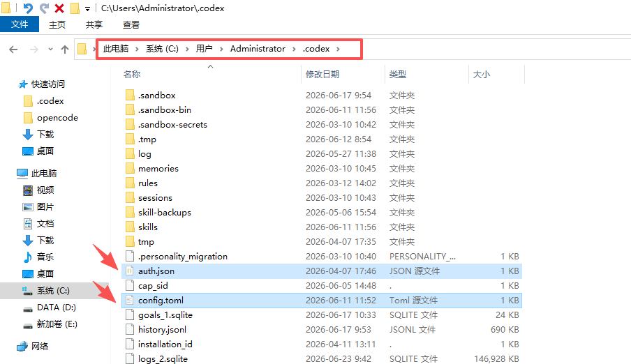Select the history.jsonl file name

162,330
